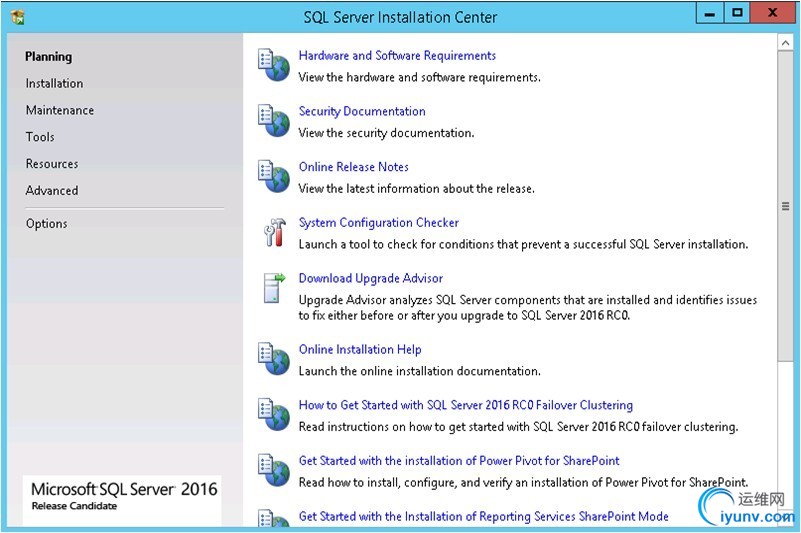Open the Resources page
This screenshot has height=533, width=801.
click(x=52, y=164)
